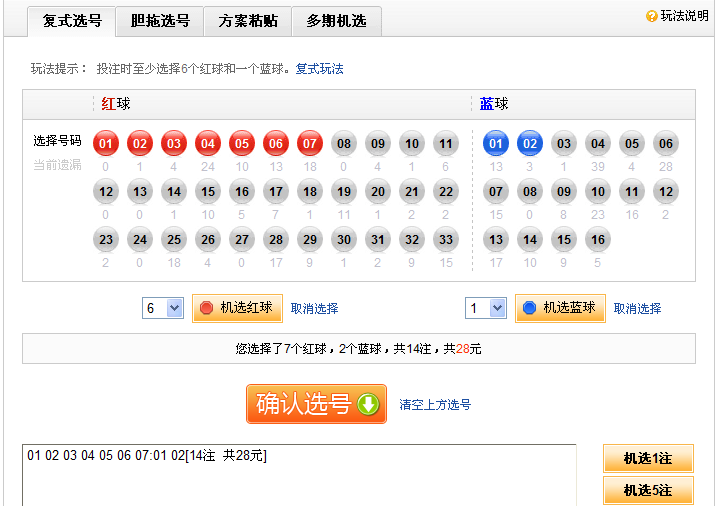Switch to the 方案粘贴 tab
Screen dimensions: 717x506
[x=248, y=21]
